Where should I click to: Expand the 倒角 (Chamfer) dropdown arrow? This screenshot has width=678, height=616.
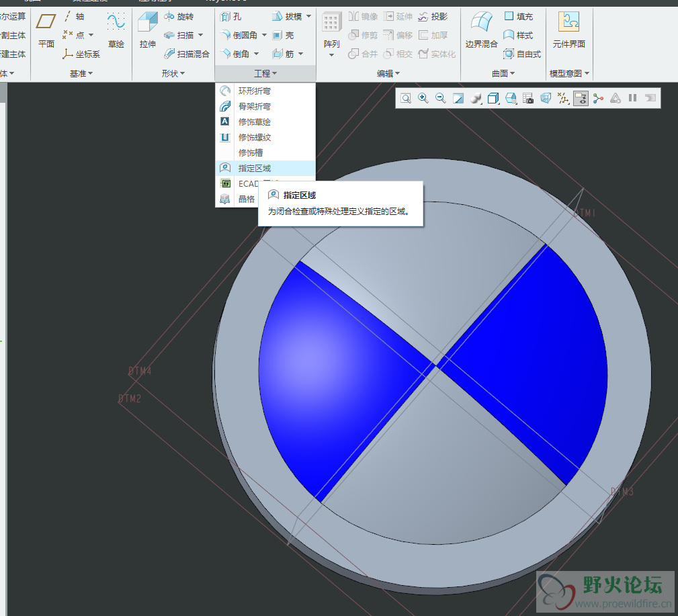click(x=256, y=54)
